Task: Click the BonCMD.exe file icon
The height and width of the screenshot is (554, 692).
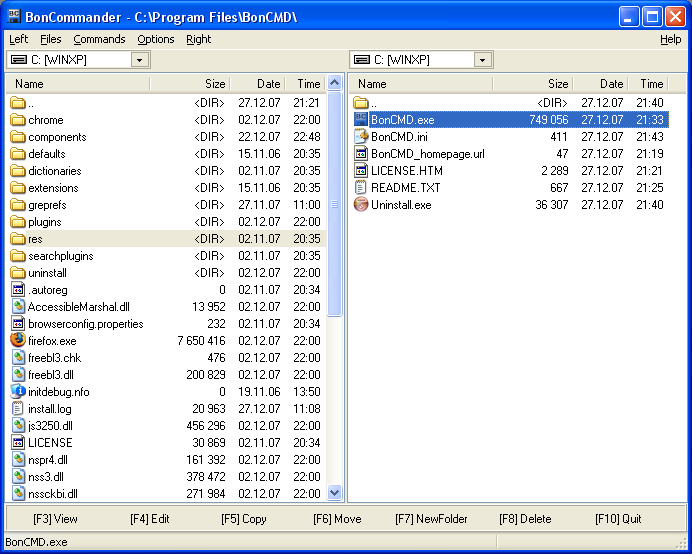Action: (x=361, y=119)
